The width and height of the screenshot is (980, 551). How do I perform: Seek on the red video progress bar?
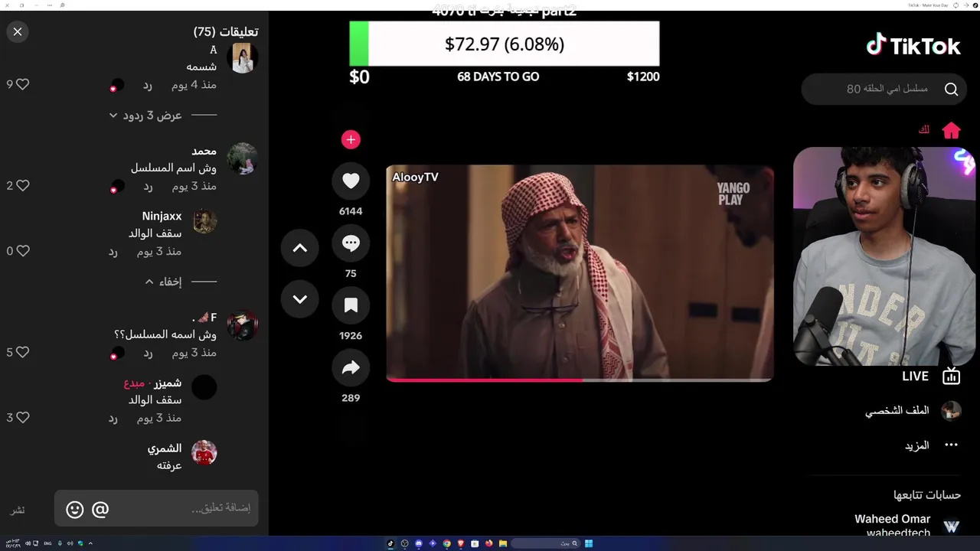click(x=580, y=379)
